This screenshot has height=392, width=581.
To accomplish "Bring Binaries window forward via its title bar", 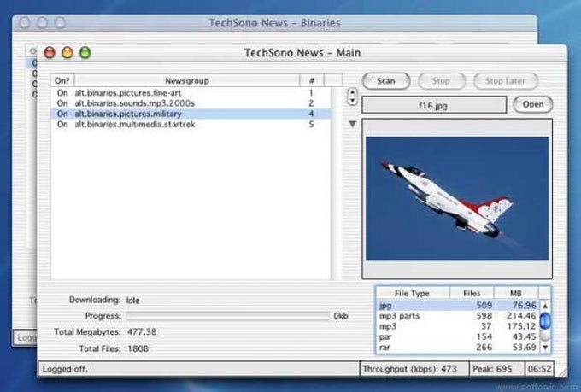I will click(274, 23).
